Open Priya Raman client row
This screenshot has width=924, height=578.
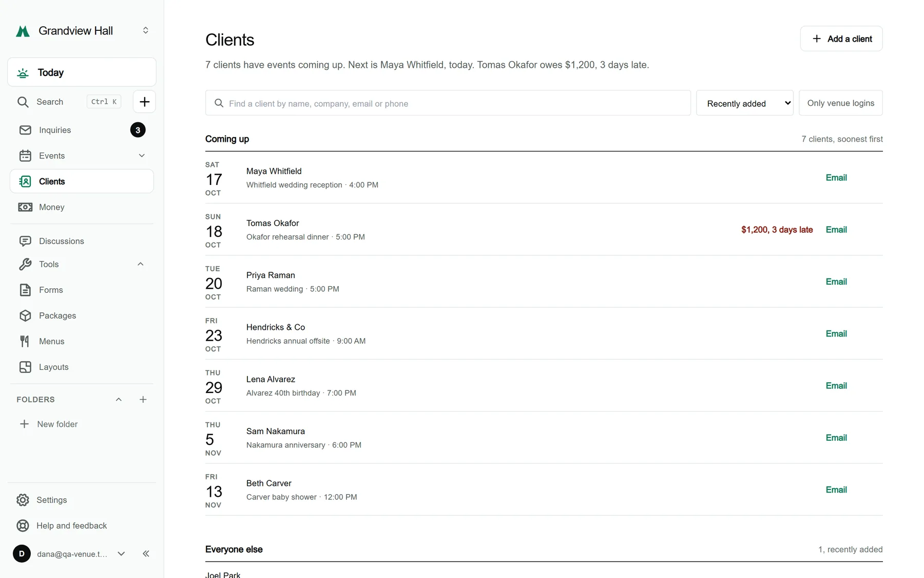click(x=544, y=282)
